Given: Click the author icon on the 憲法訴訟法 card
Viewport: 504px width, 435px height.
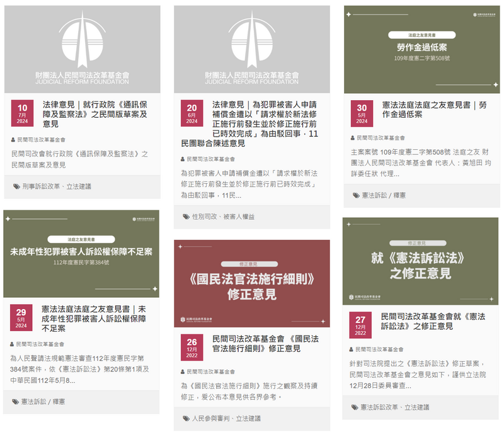Looking at the screenshot, I should [x=352, y=349].
